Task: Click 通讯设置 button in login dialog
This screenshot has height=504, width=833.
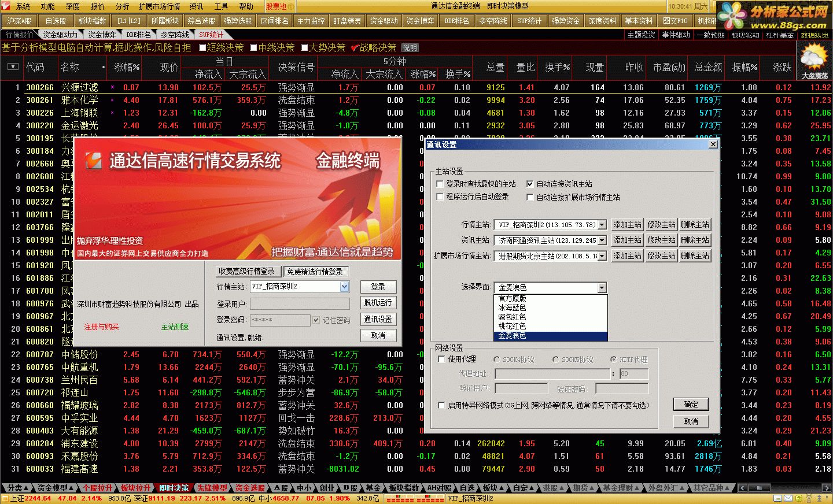Action: tap(378, 319)
